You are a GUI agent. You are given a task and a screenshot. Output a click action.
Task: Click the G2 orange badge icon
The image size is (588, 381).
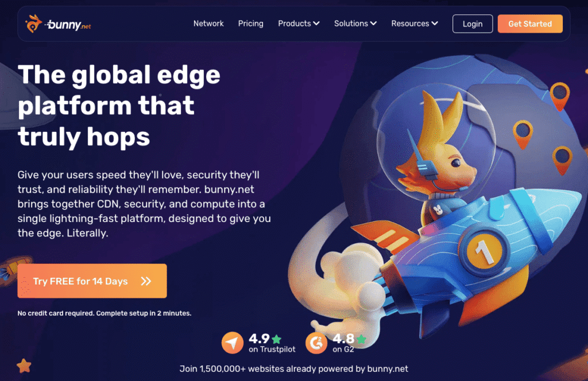coord(316,343)
